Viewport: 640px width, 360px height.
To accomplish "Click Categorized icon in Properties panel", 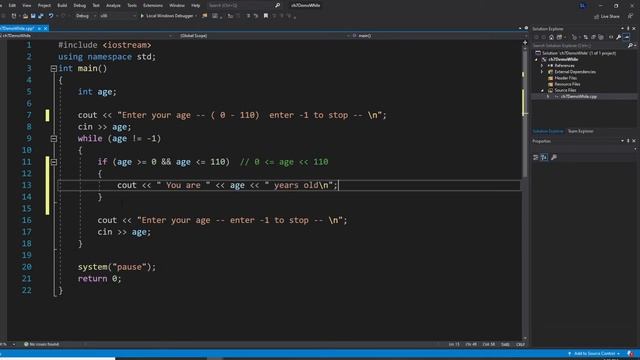I will coord(536,158).
